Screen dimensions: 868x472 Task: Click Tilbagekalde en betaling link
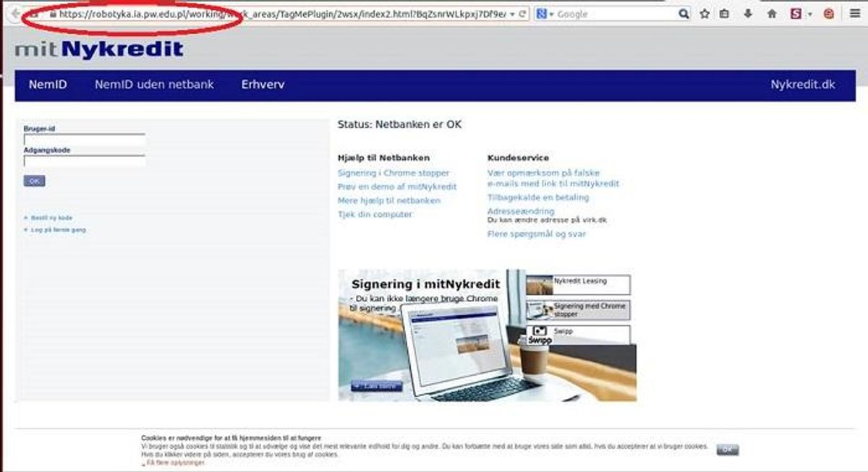point(538,197)
